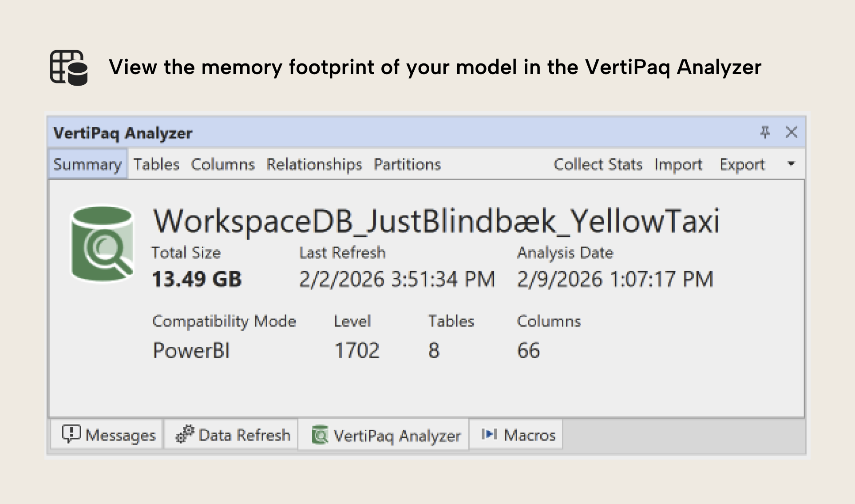
Task: Select the WorkspaceDB_JustBlindbæk_YellowTaxi model name
Action: [436, 221]
